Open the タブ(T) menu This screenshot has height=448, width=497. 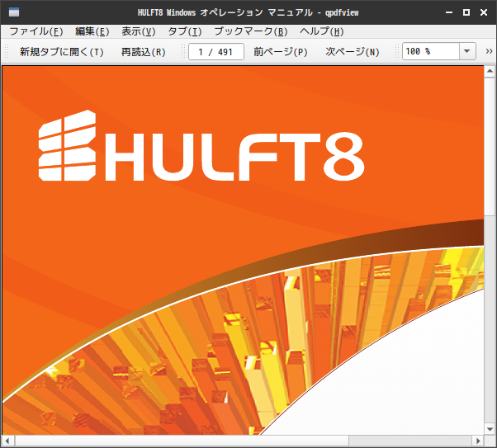point(184,31)
